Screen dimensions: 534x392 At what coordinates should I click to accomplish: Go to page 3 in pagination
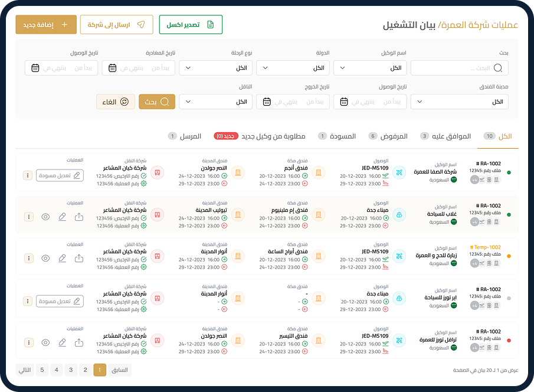point(71,370)
